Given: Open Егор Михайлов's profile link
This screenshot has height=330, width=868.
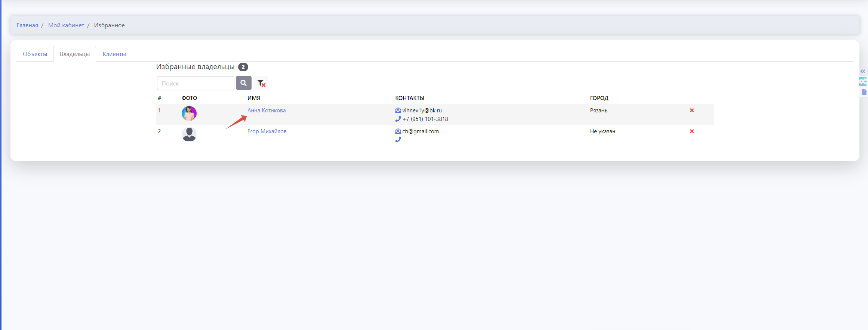Looking at the screenshot, I should (x=267, y=131).
